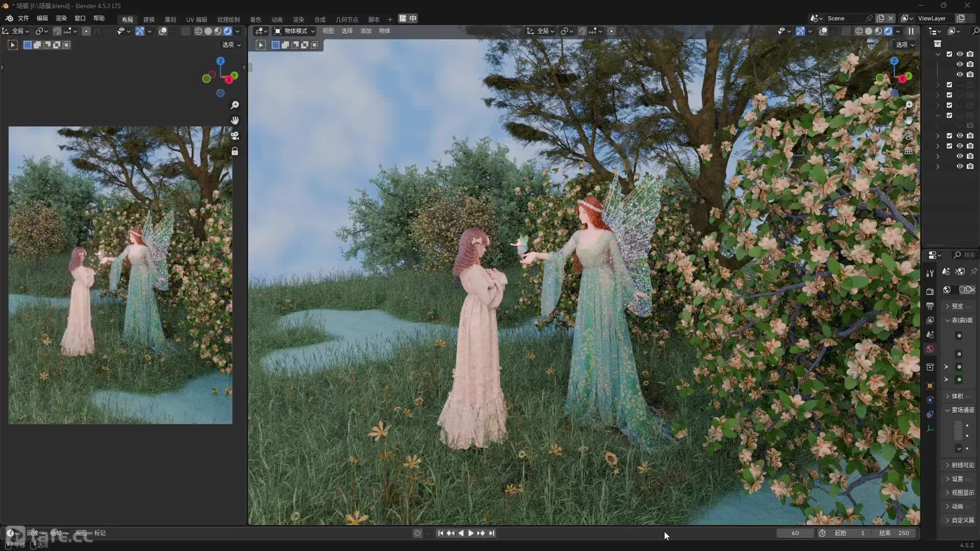Viewport: 980px width, 551px height.
Task: Open the 渲染 menu in the top bar
Action: (x=61, y=18)
